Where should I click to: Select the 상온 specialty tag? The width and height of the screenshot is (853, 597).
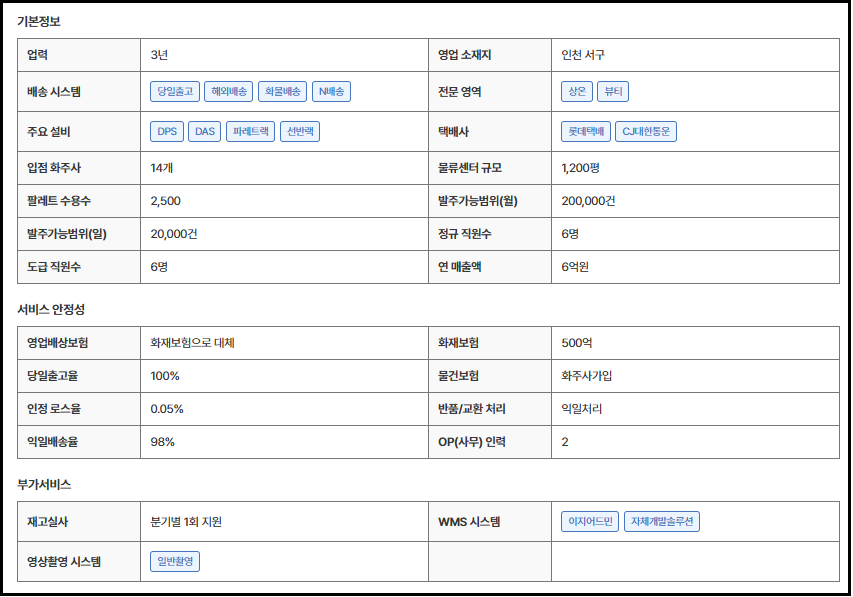(x=577, y=92)
